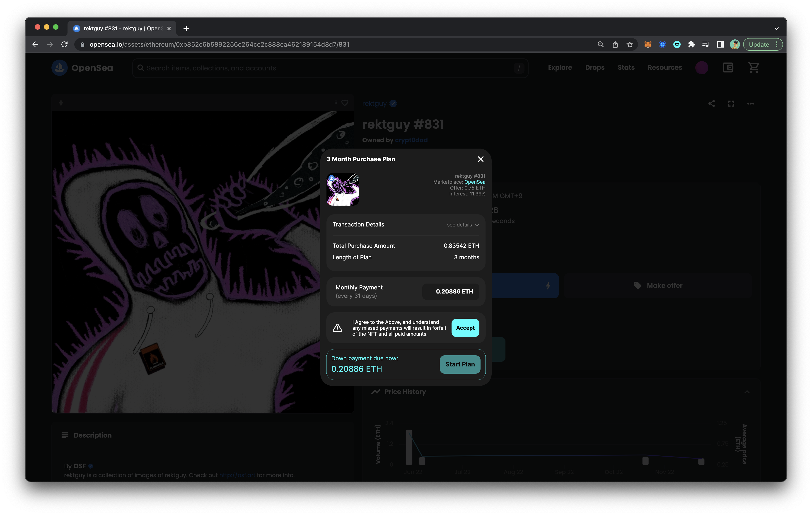Click the Accept agreement button
Viewport: 812px width, 515px height.
tap(465, 328)
